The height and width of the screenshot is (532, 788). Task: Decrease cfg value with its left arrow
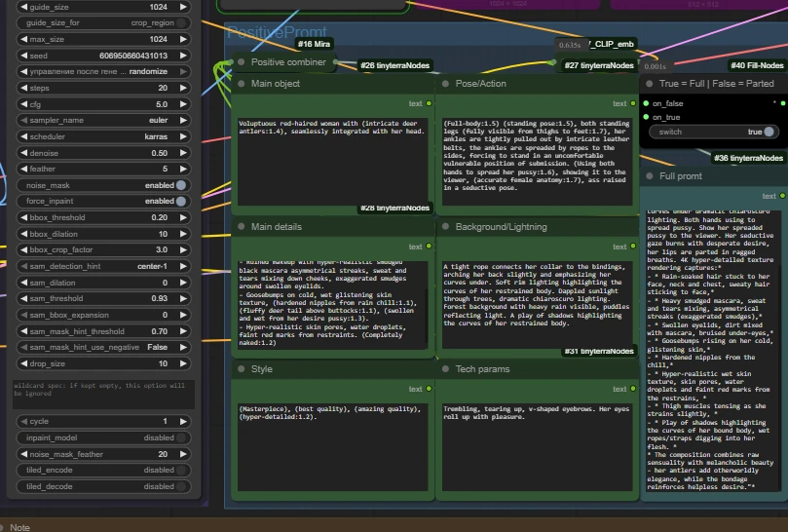(x=22, y=104)
